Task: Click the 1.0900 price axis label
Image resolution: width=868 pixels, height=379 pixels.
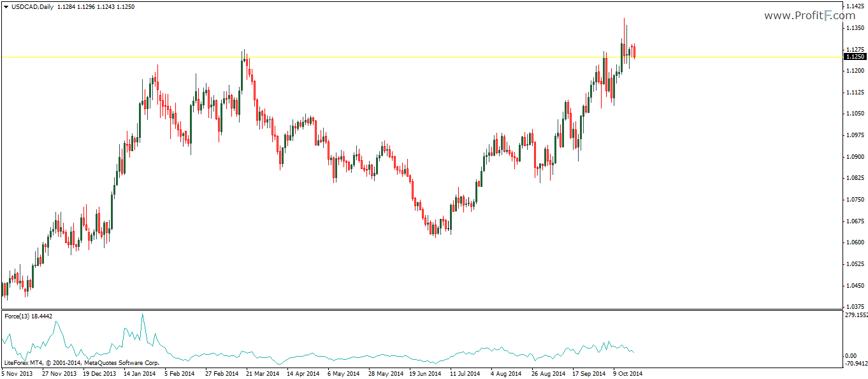Action: (x=855, y=157)
